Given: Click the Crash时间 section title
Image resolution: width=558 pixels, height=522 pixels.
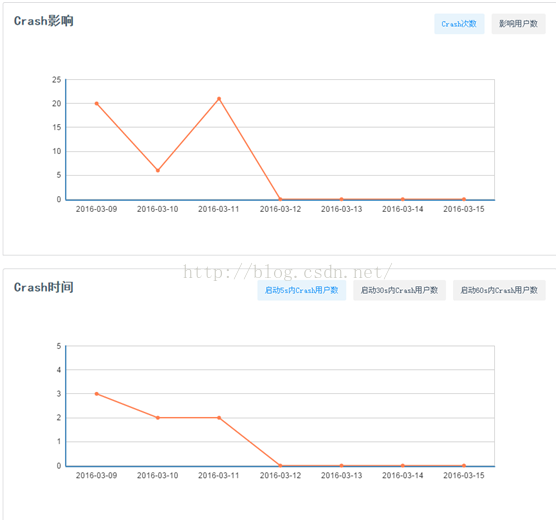Looking at the screenshot, I should coord(44,287).
